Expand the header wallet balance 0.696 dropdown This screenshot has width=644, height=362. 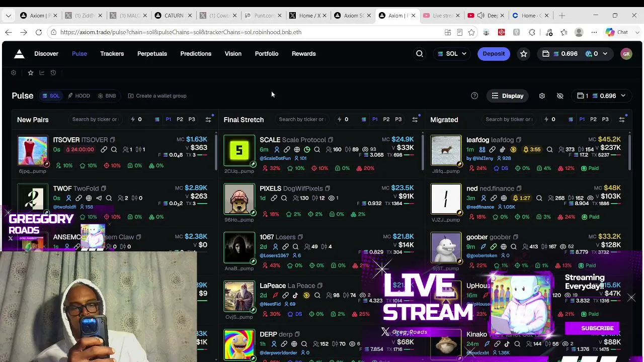[x=575, y=54]
